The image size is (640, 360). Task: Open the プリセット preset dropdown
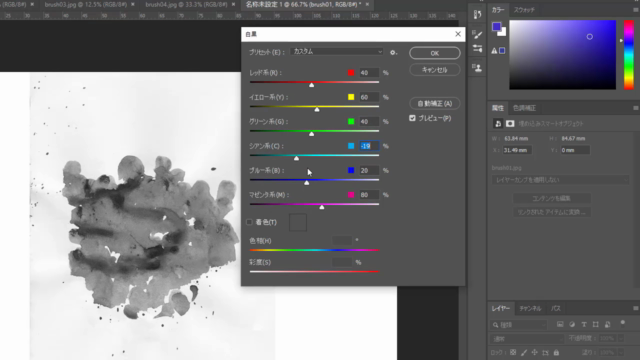337,52
